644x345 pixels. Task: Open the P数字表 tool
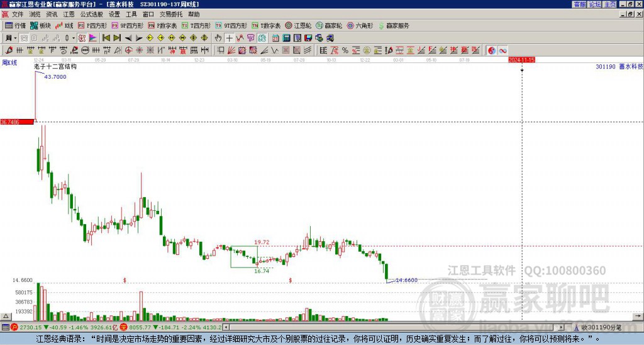point(162,25)
